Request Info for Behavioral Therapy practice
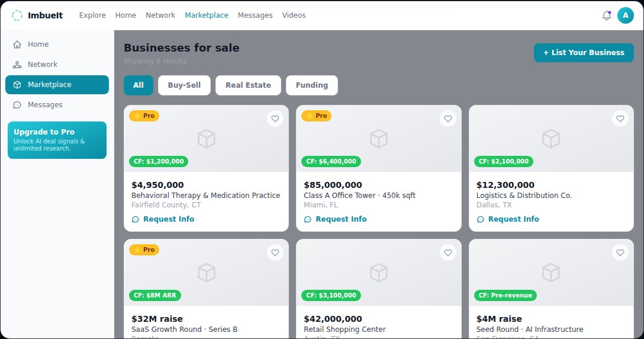 tap(163, 219)
